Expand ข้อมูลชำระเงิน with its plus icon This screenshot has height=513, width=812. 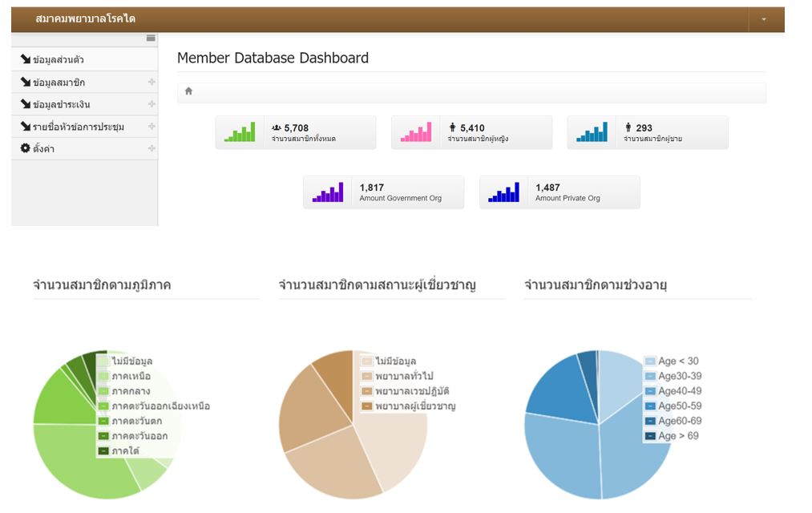tap(151, 104)
